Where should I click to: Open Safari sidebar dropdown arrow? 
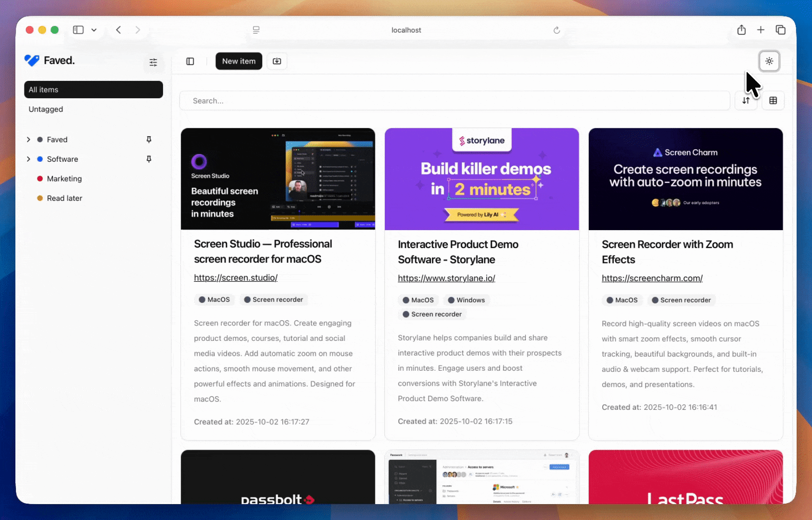[94, 30]
